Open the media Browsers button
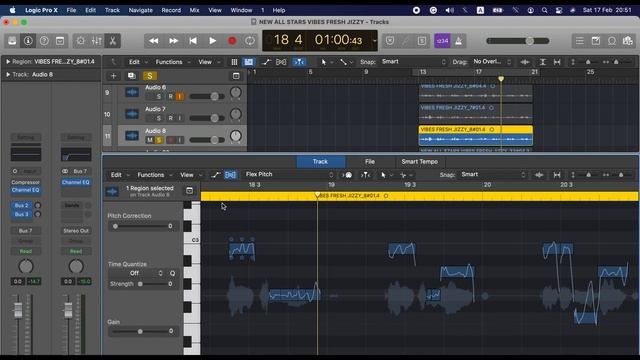This screenshot has width=640, height=360. [628, 41]
